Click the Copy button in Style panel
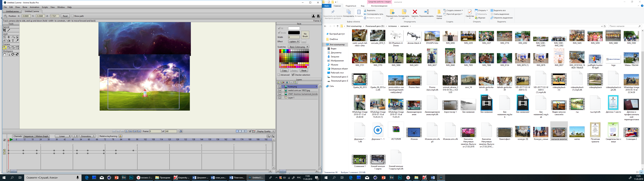644x181 pixels. click(x=284, y=71)
